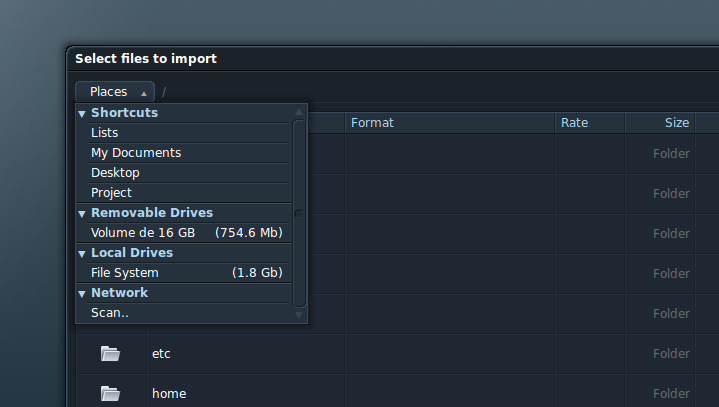Click the places list scroll-up arrow
Image resolution: width=719 pixels, height=407 pixels.
[x=299, y=112]
